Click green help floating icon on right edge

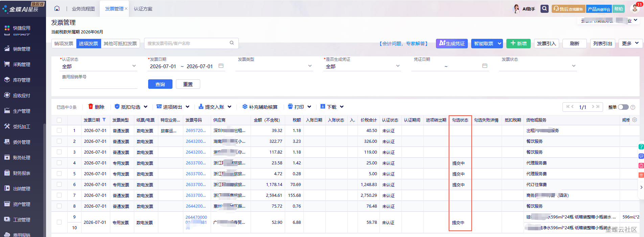[641, 147]
